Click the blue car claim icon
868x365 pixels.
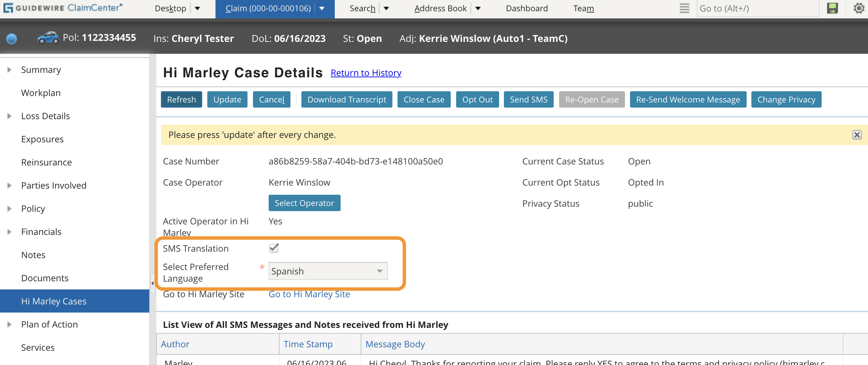click(49, 38)
